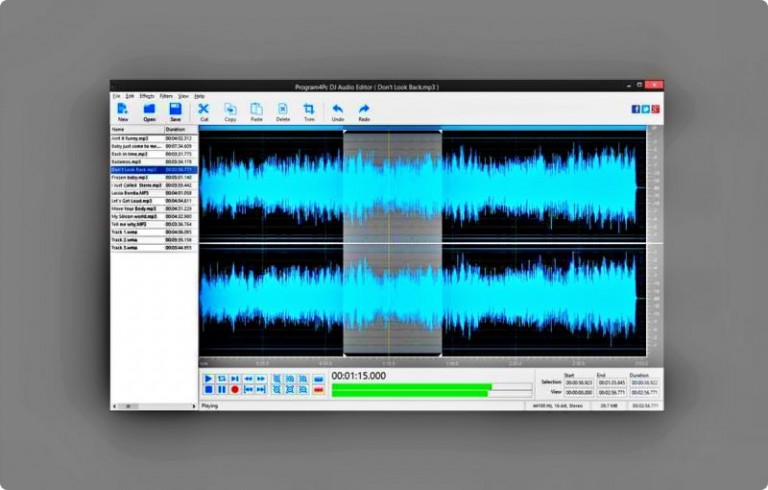Image resolution: width=768 pixels, height=490 pixels.
Task: Click the third zoom icon in bottom row
Action: coord(303,390)
